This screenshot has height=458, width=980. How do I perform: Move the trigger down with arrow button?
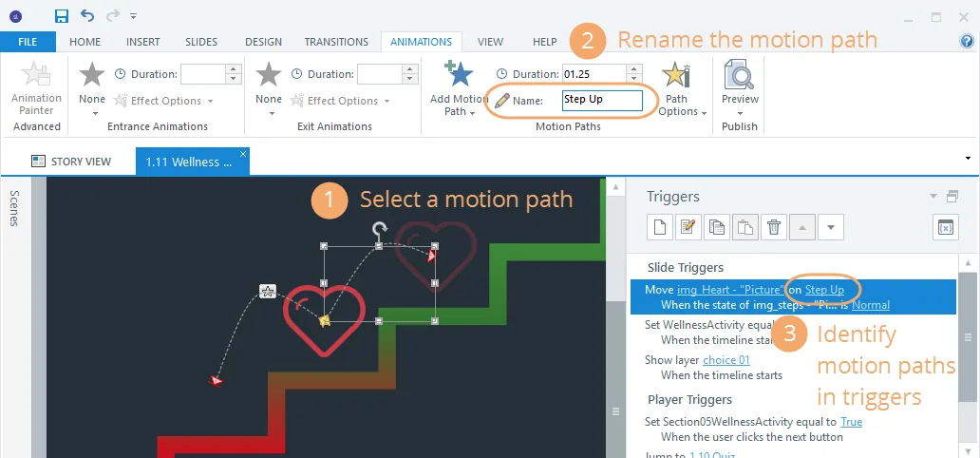tap(831, 228)
